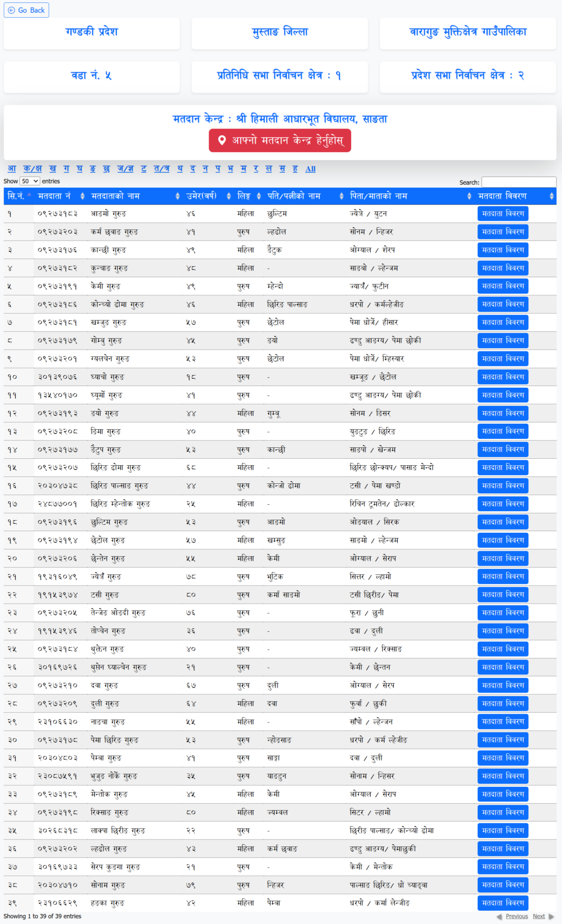Select the All alphabet filter link
562x924 pixels.
click(x=310, y=169)
